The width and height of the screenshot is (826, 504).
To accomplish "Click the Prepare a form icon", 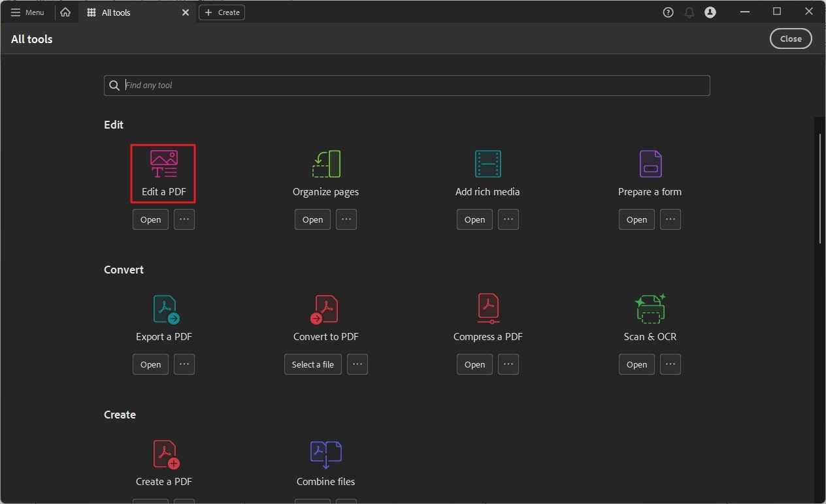I will point(650,164).
